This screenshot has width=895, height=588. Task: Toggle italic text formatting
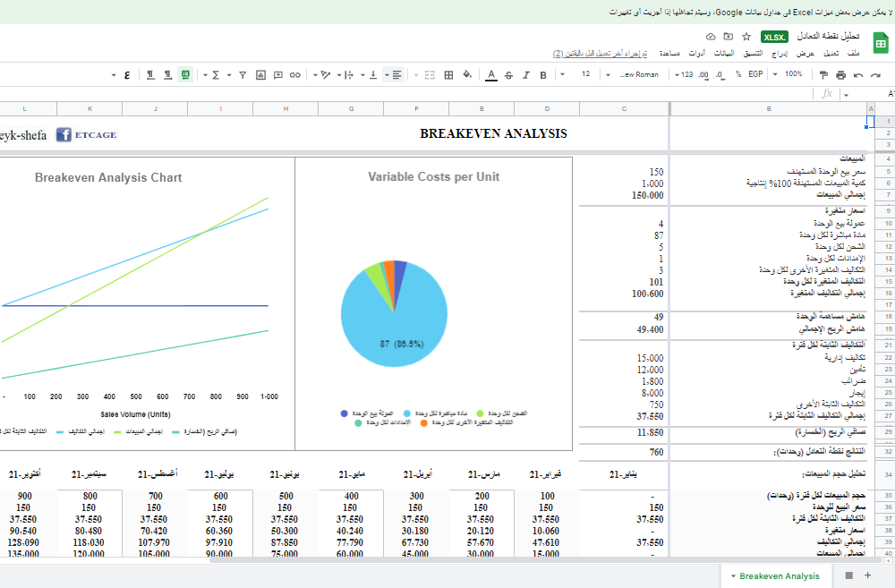(526, 74)
